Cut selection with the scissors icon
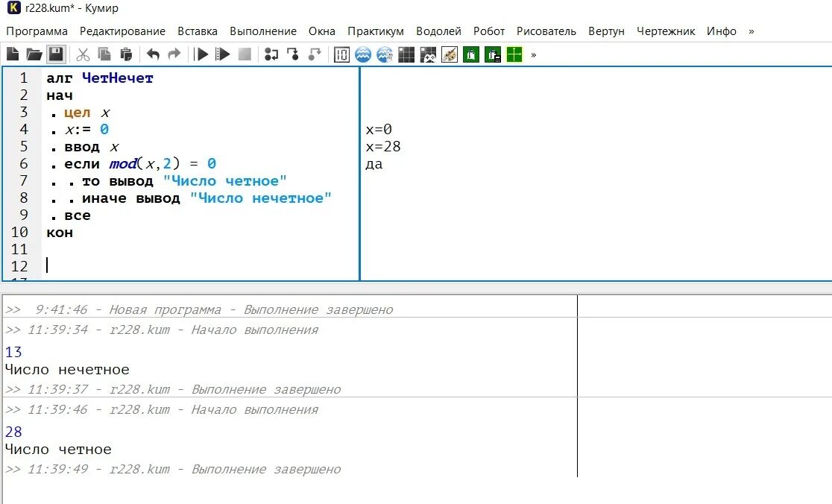The width and height of the screenshot is (832, 504). (83, 54)
